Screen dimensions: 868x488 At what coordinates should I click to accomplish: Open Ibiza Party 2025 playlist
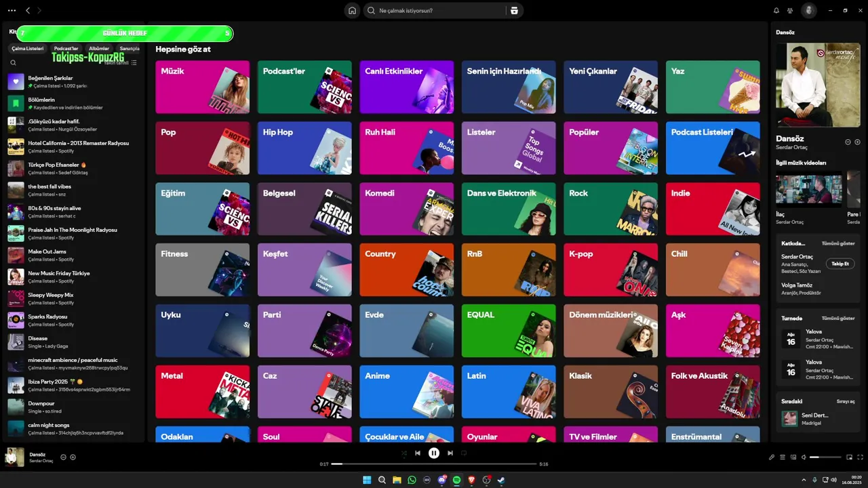coord(75,386)
